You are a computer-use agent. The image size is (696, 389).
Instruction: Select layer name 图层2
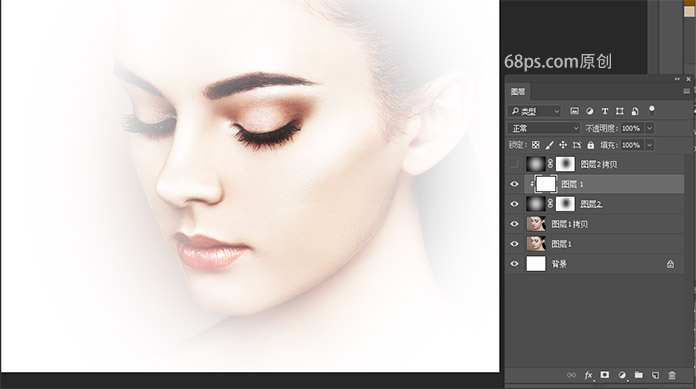[x=591, y=204]
